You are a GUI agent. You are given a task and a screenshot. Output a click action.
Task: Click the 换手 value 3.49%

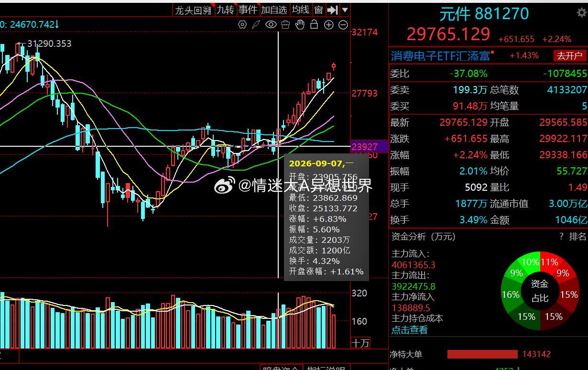(x=473, y=220)
